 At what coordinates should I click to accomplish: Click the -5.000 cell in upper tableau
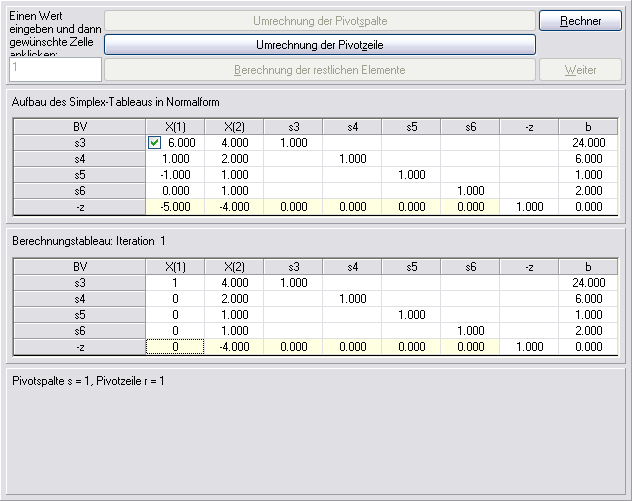pos(175,206)
